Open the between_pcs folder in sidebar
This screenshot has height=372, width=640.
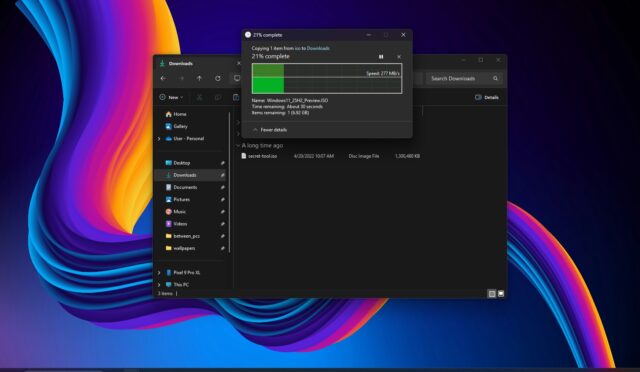[x=182, y=236]
